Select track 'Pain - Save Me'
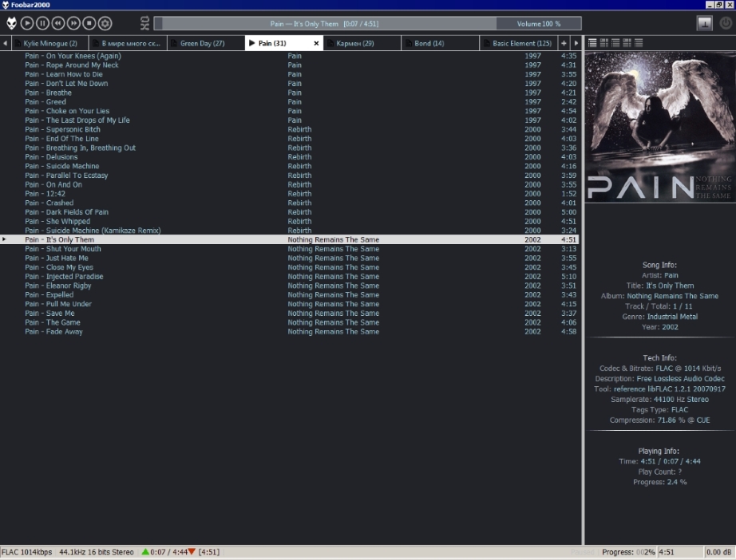The image size is (736, 560). [x=289, y=314]
